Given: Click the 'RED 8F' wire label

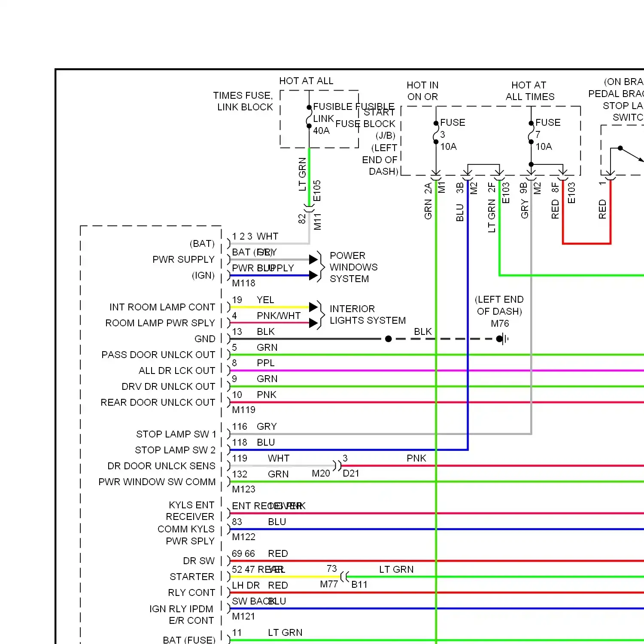Looking at the screenshot, I should click(555, 200).
